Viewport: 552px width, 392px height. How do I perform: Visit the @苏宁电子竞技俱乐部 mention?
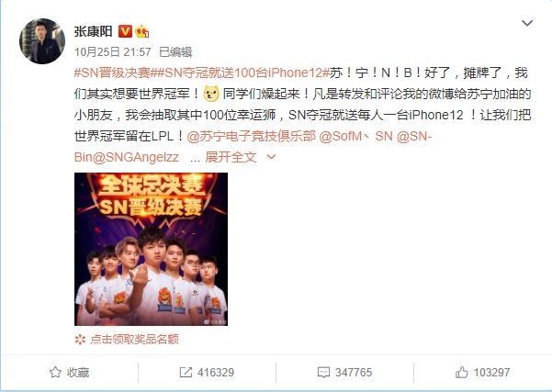(252, 136)
